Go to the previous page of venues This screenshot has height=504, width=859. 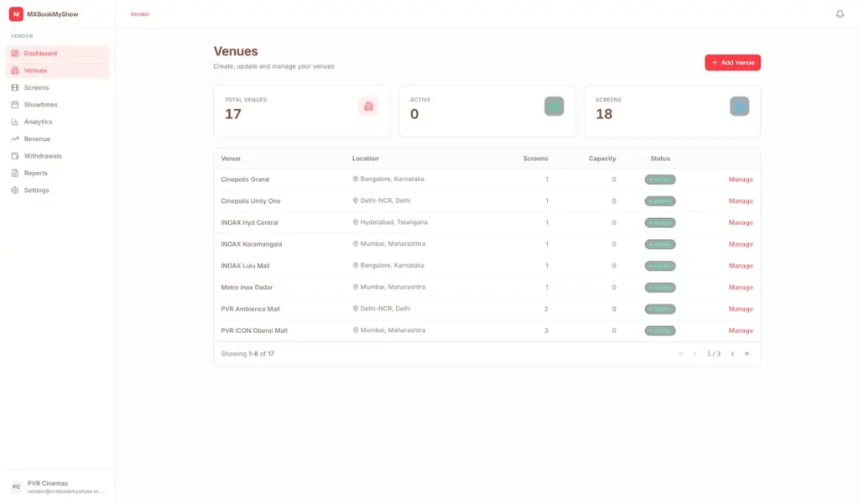695,354
